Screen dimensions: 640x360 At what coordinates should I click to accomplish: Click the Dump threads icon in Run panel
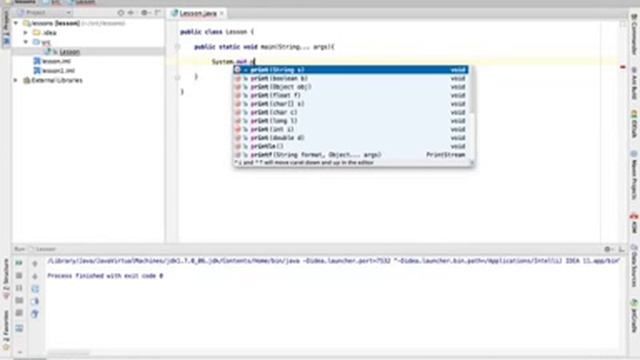[x=19, y=301]
